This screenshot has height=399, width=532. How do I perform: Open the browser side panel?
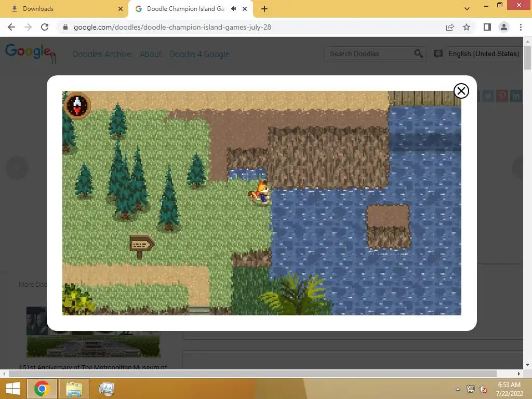487,27
